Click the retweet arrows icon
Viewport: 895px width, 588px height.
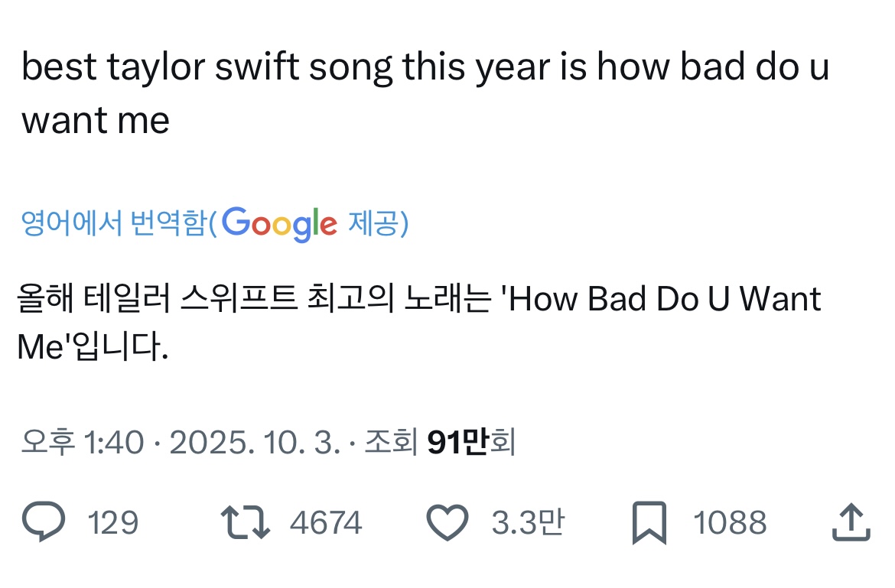[x=245, y=523]
